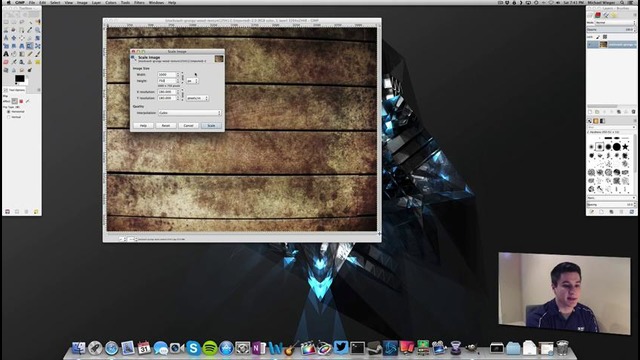Set flip Affect to selection (red icon)
Viewport: 640px width, 360px height.
[21, 101]
